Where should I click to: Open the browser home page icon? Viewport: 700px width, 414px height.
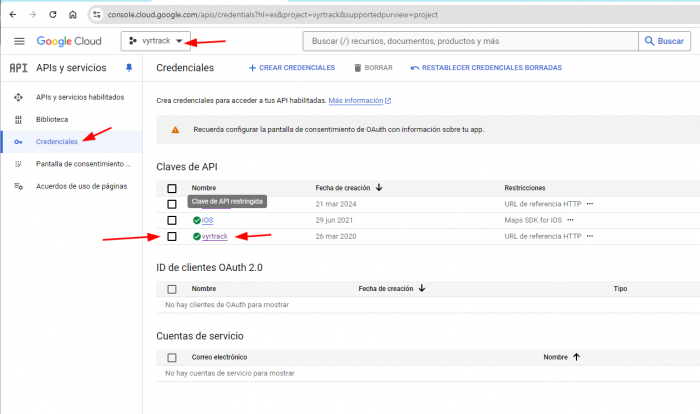(x=73, y=15)
